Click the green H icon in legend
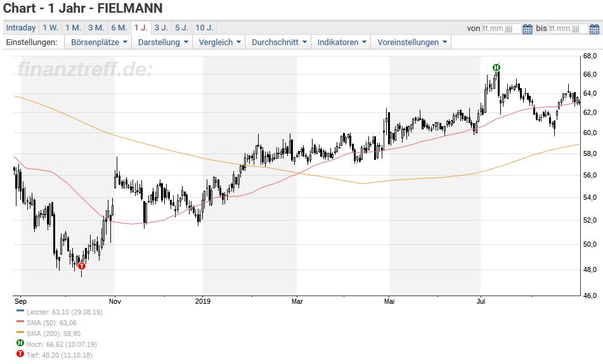Image resolution: width=603 pixels, height=364 pixels. tap(20, 343)
